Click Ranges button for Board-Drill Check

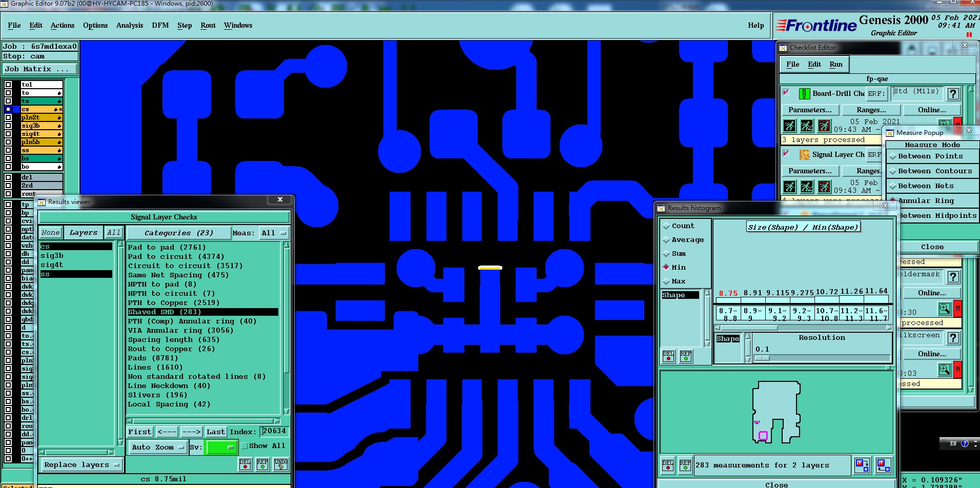click(x=871, y=110)
